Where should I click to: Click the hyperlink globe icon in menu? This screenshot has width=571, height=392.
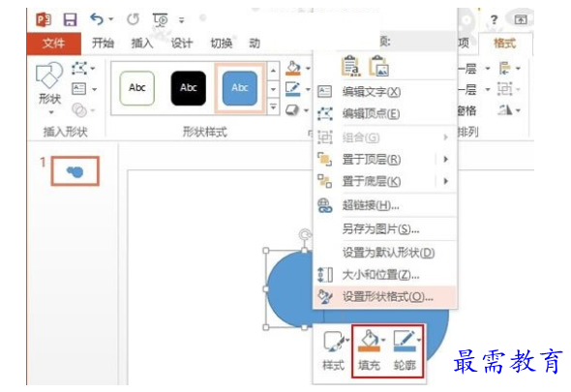pyautogui.click(x=325, y=205)
